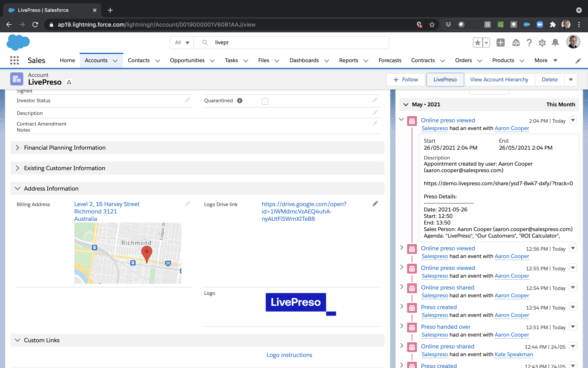
Task: Open search scope All dropdown
Action: (x=182, y=43)
